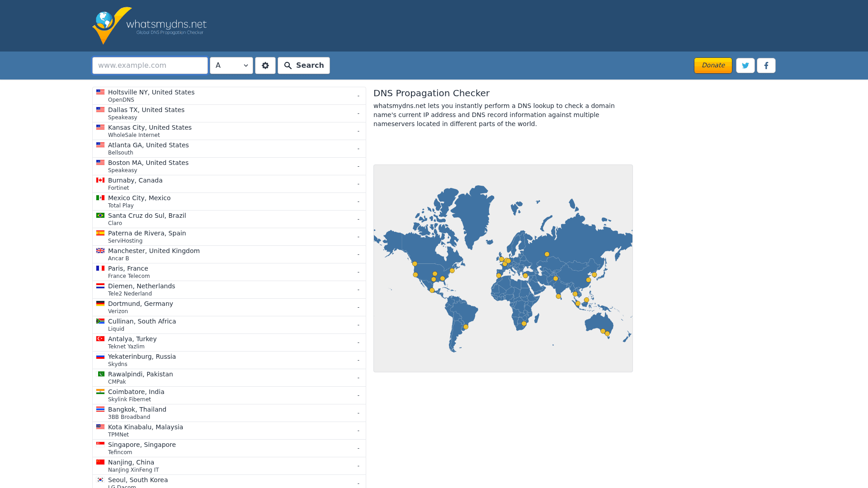Click the France flag beside Paris
This screenshot has width=868, height=488.
100,268
